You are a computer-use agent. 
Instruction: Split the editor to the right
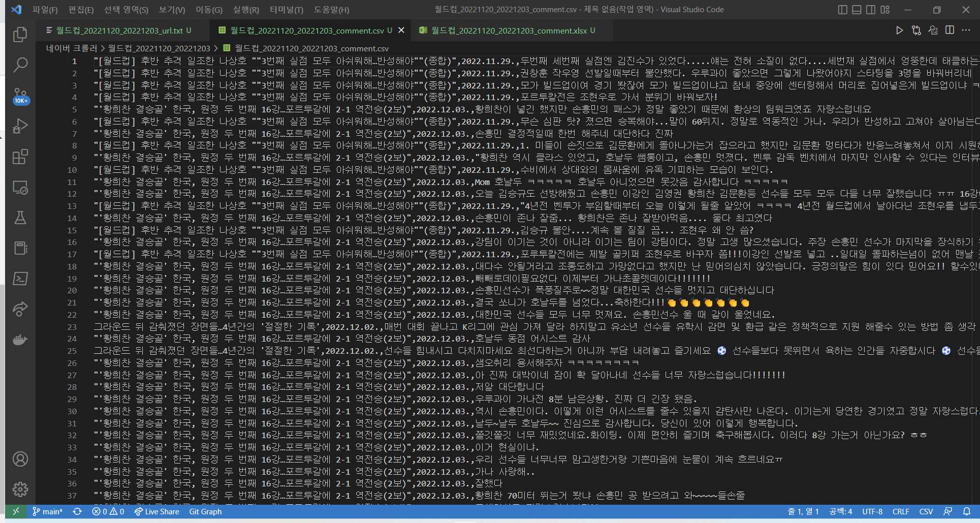(x=950, y=30)
